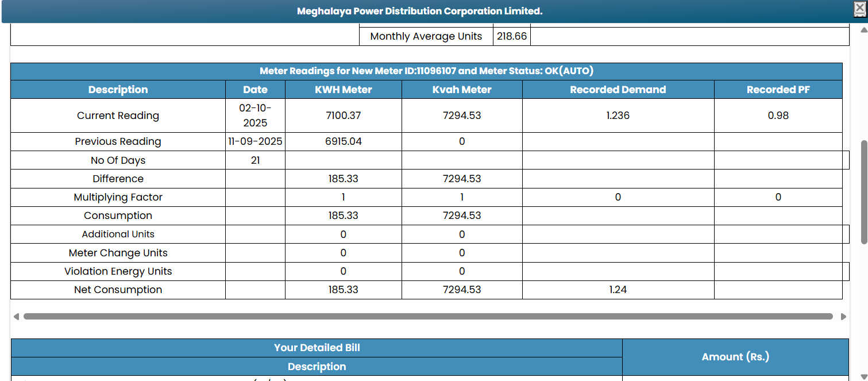Select the Difference row Kvah value 7294.53
This screenshot has width=868, height=381.
tap(462, 179)
